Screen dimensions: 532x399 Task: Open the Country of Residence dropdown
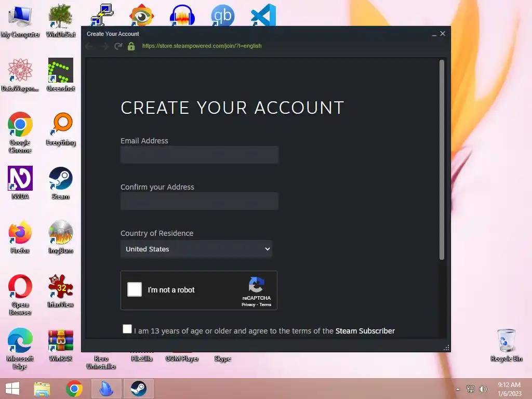tap(196, 249)
